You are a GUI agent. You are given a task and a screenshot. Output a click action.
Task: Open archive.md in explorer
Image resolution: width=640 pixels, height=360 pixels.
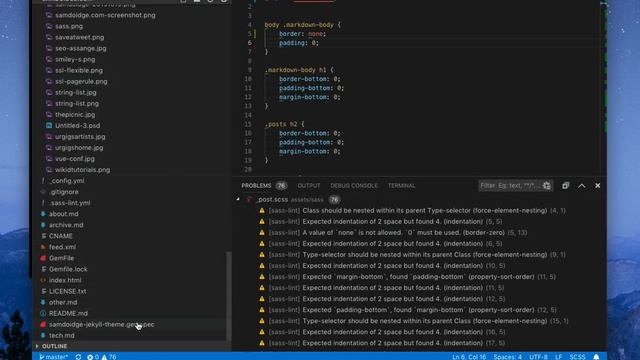66,225
